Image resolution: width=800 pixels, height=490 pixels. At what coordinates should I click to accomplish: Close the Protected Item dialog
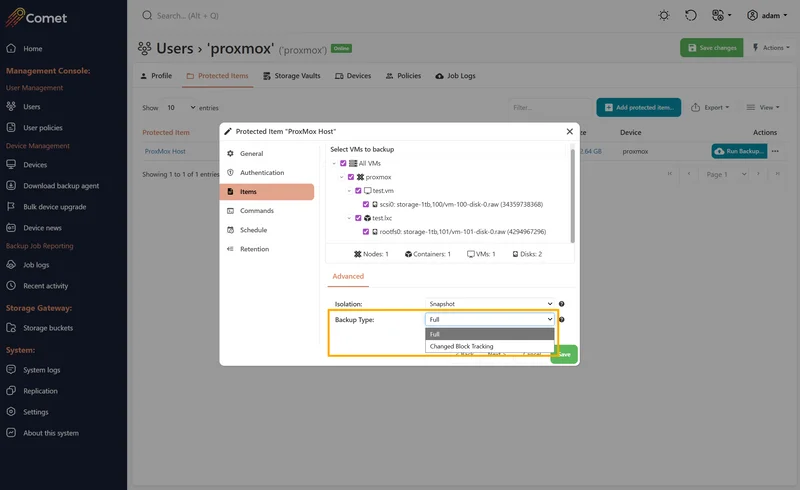tap(570, 130)
